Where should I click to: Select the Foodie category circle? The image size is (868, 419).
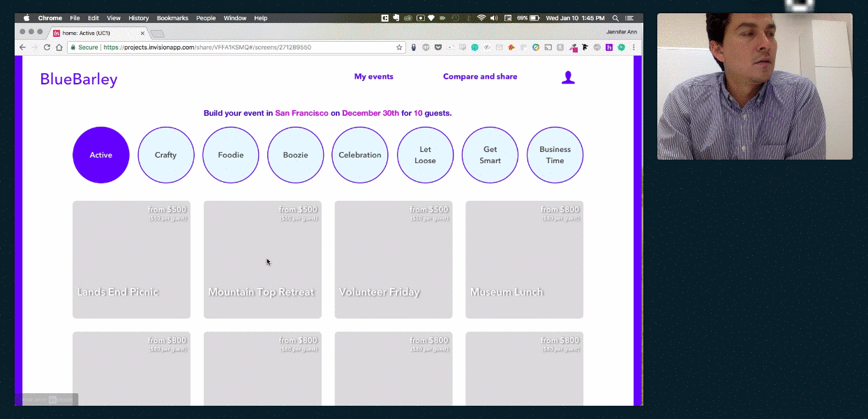coord(231,155)
